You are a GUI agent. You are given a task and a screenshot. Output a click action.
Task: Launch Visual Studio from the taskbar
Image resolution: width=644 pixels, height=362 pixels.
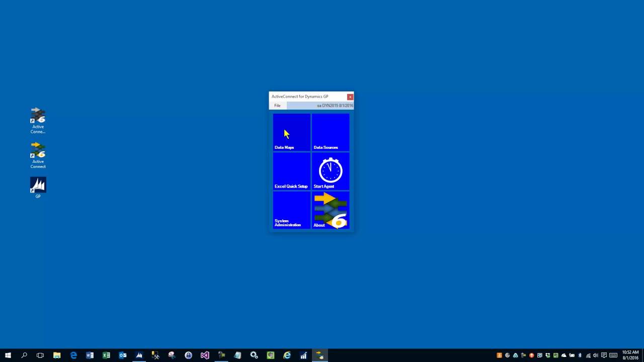coord(205,355)
